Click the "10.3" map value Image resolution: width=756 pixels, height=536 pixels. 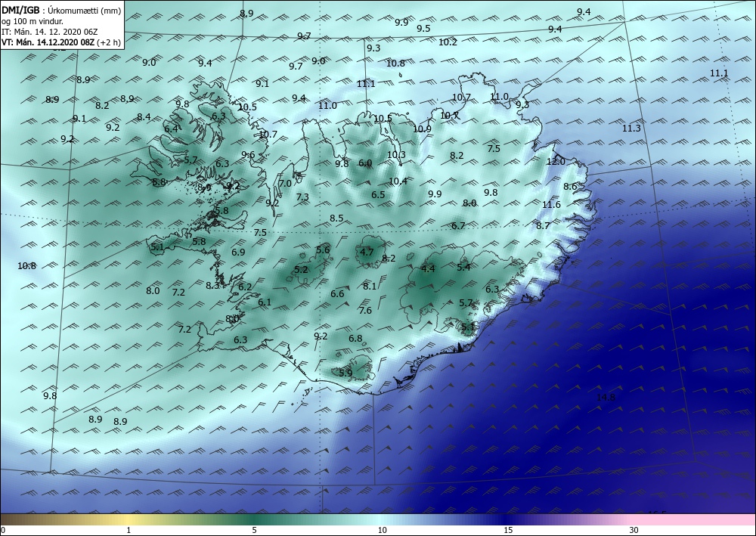396,155
